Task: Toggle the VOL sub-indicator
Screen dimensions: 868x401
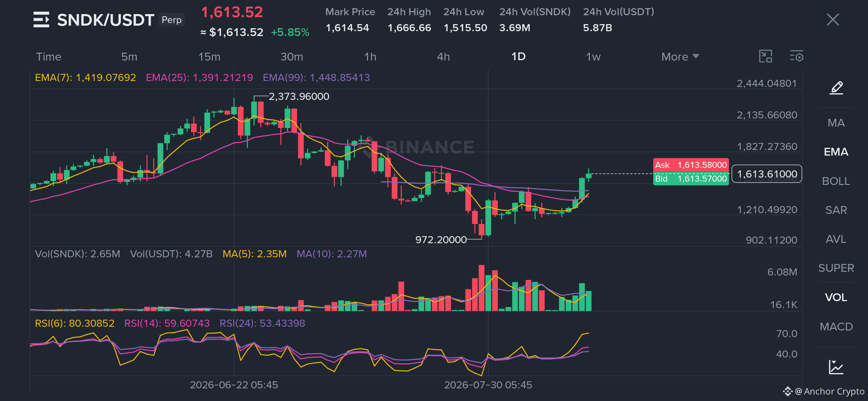Action: click(x=836, y=297)
